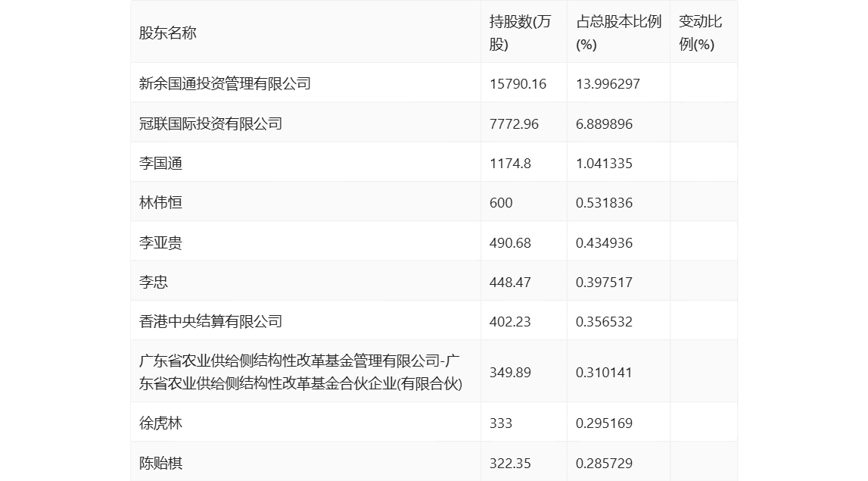Select shareholder 新余国通投资管理有限公司
The image size is (868, 481).
pos(225,83)
